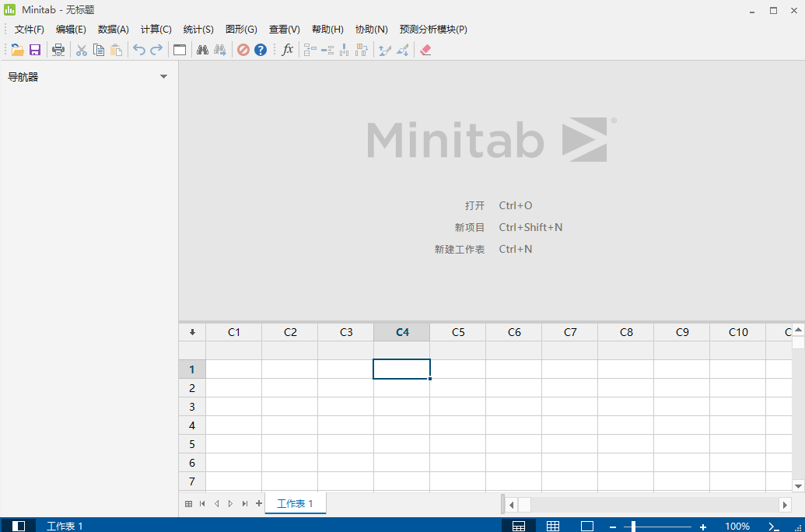Click the undo arrow icon
805x532 pixels.
click(139, 50)
